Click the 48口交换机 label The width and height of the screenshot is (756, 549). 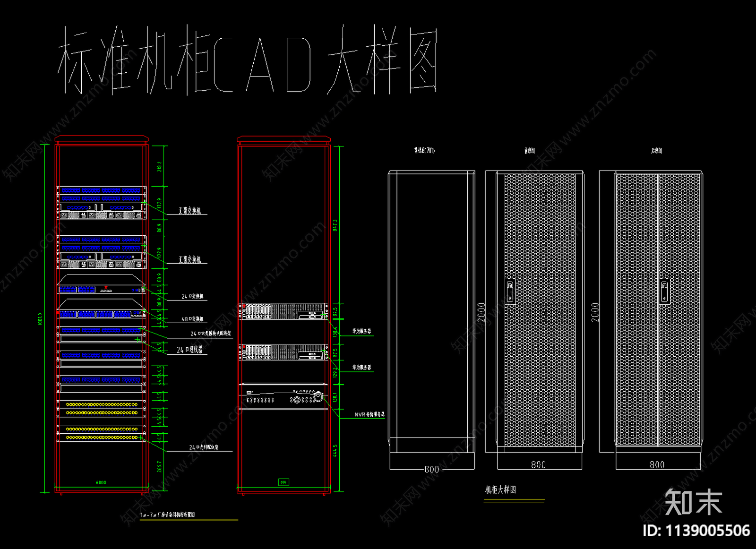coord(192,319)
